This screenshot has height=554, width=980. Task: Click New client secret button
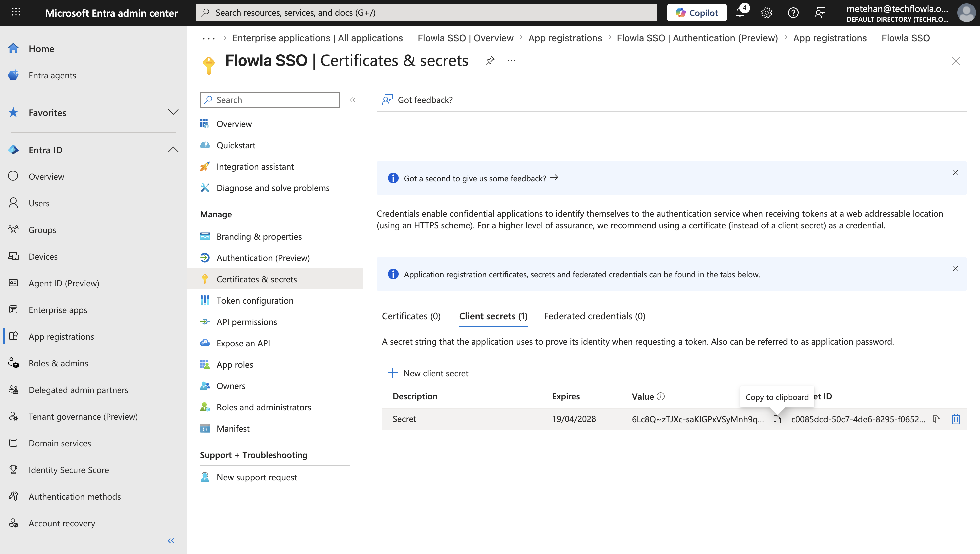click(428, 373)
